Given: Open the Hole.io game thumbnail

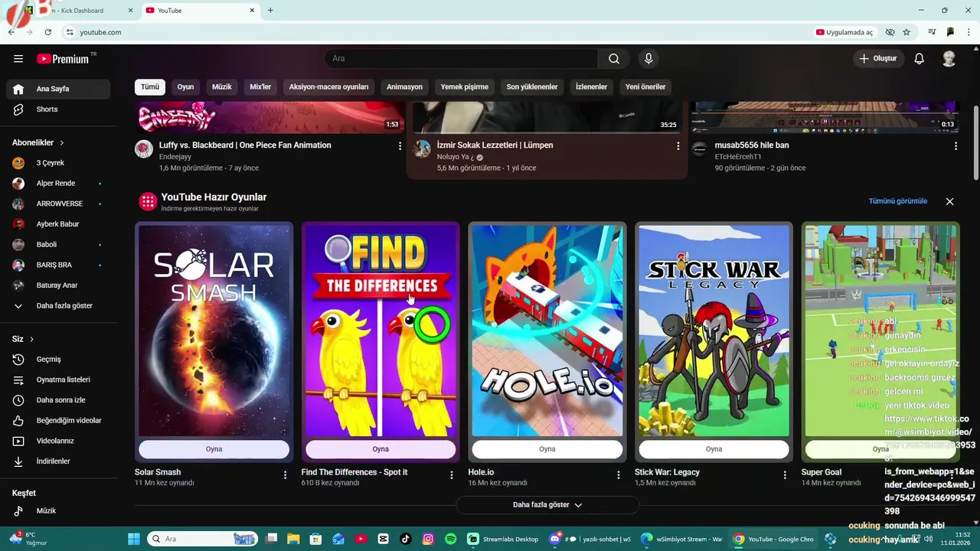Looking at the screenshot, I should click(x=547, y=331).
